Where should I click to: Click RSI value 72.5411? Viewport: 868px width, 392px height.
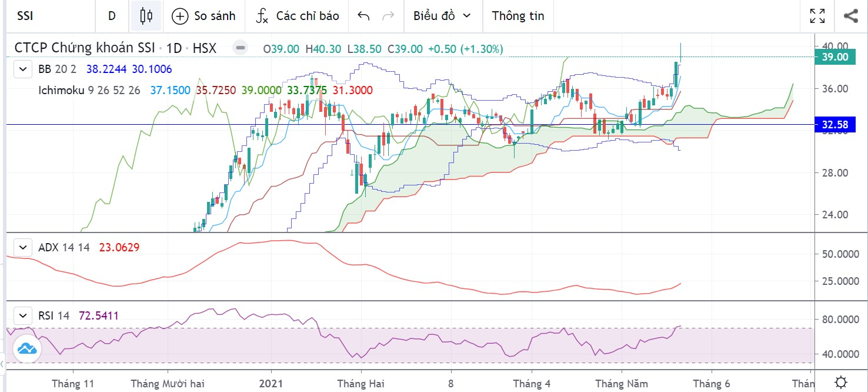pos(99,315)
